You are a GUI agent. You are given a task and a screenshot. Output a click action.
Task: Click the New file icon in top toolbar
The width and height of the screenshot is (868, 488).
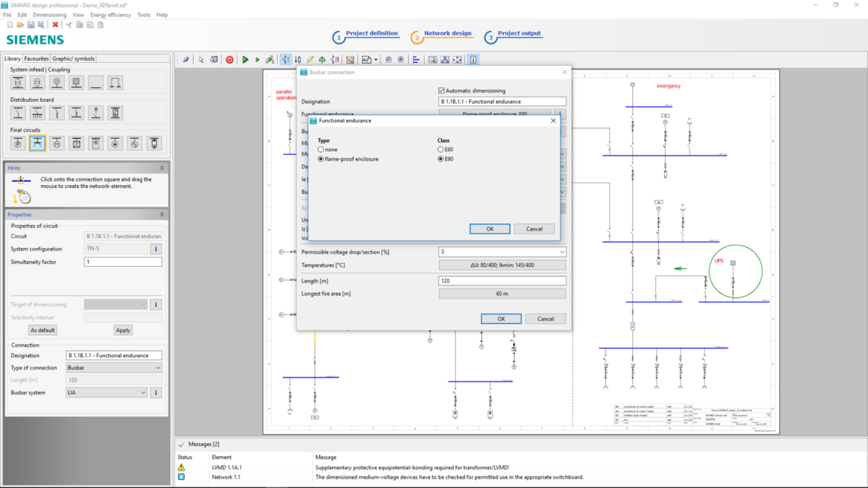pyautogui.click(x=9, y=25)
